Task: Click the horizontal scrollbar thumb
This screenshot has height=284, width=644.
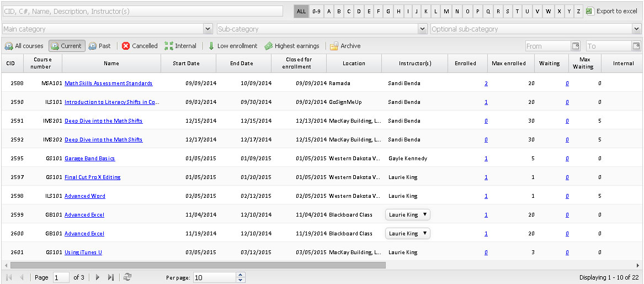Action: click(x=198, y=266)
